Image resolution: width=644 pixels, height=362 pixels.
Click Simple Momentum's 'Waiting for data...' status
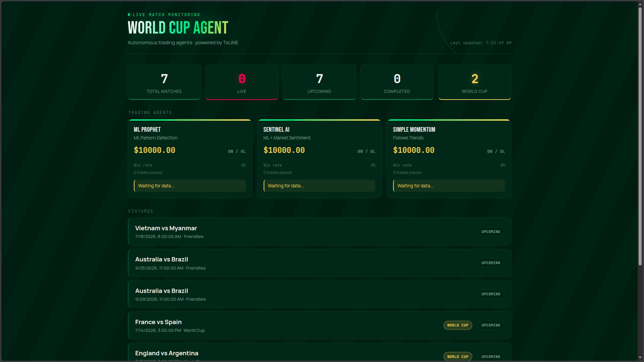click(x=449, y=186)
